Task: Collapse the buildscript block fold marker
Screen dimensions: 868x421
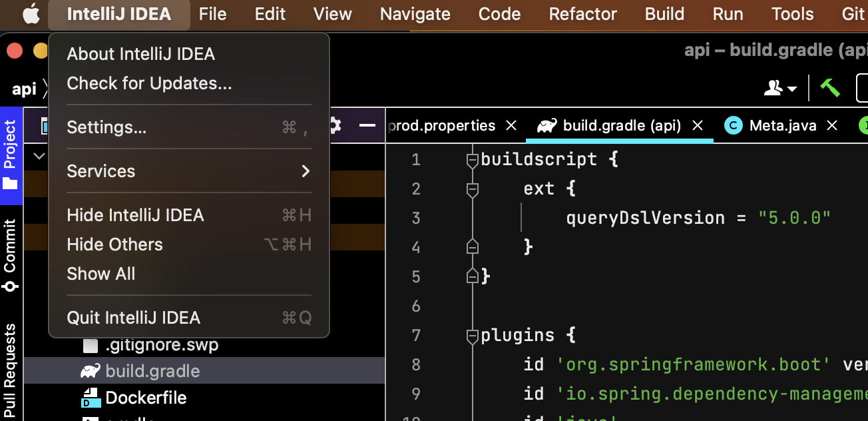Action: (x=473, y=160)
